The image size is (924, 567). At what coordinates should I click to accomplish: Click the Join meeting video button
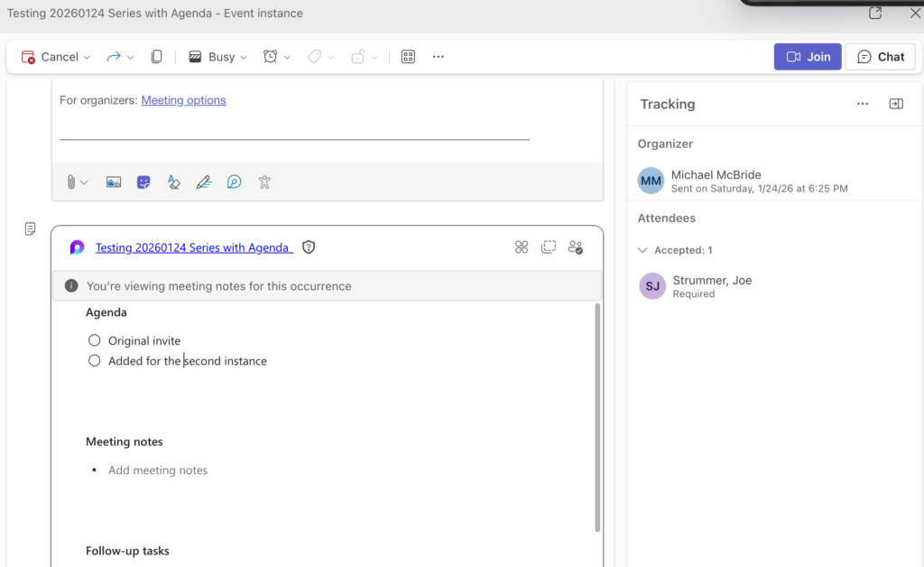coord(808,57)
